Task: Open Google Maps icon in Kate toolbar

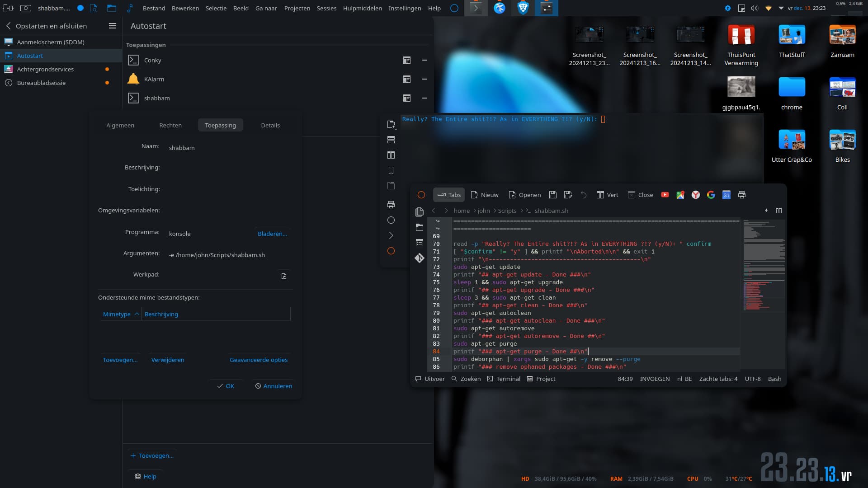Action: point(680,195)
